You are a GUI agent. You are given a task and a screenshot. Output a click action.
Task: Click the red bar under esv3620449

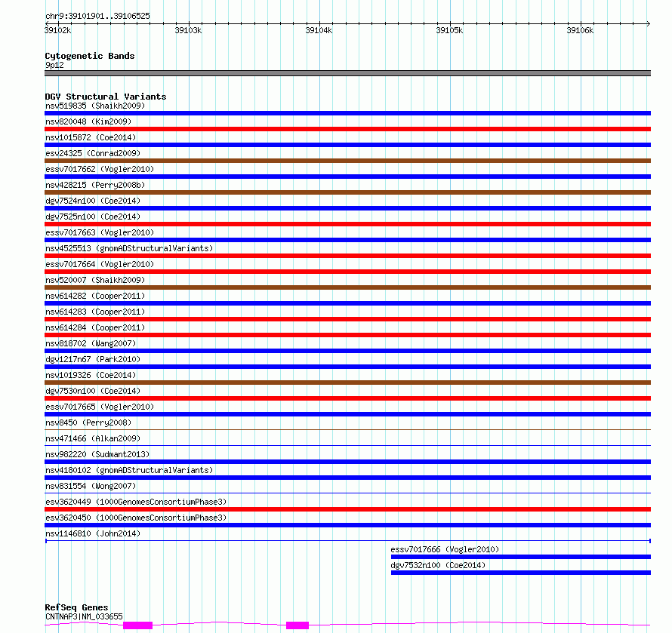(347, 510)
